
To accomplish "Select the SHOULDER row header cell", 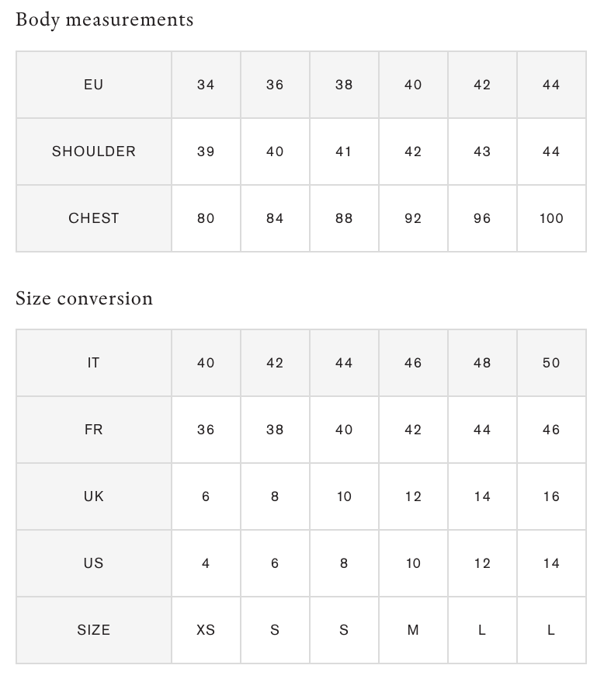I will tap(93, 151).
